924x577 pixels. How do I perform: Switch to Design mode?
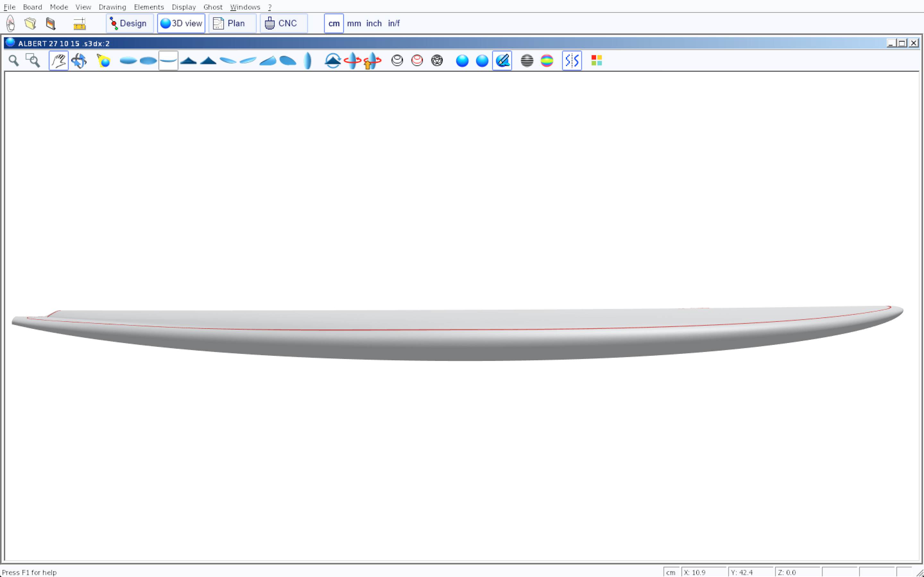[129, 24]
